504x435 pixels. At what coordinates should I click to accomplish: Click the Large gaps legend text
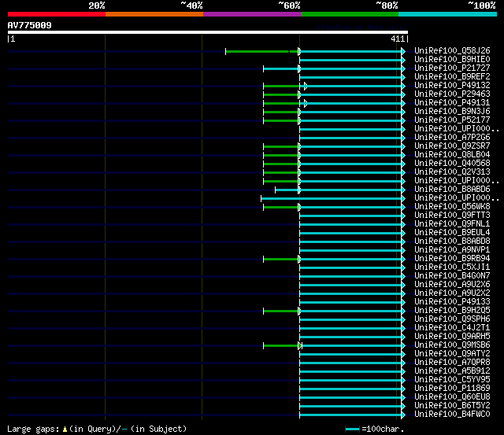[33, 429]
